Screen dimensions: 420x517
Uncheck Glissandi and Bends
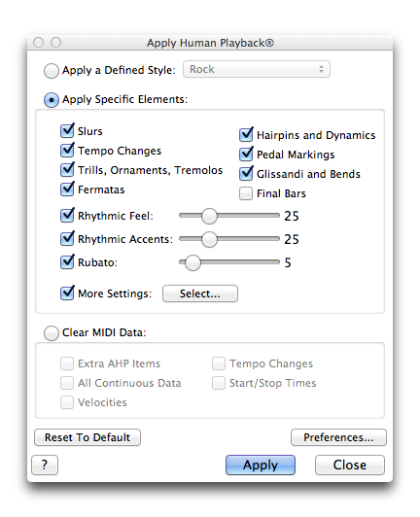pyautogui.click(x=246, y=173)
